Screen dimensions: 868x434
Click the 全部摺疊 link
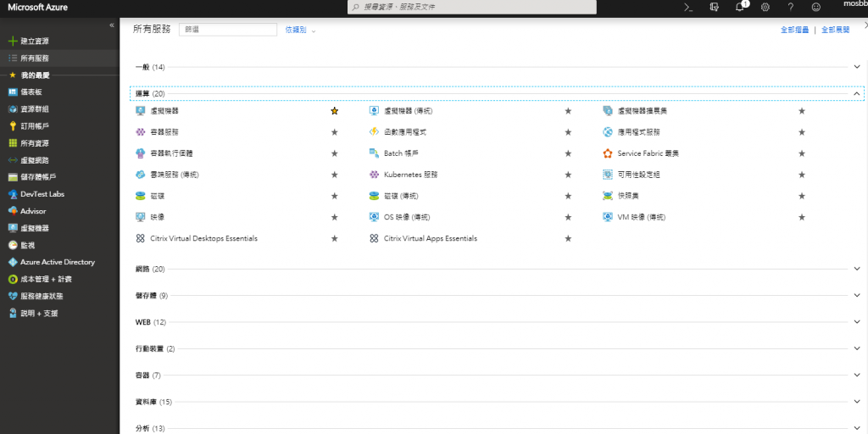pyautogui.click(x=795, y=30)
